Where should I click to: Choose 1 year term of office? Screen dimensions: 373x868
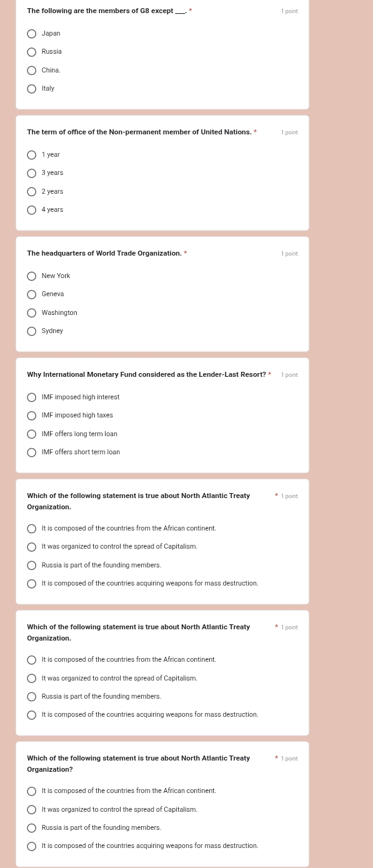[x=32, y=155]
